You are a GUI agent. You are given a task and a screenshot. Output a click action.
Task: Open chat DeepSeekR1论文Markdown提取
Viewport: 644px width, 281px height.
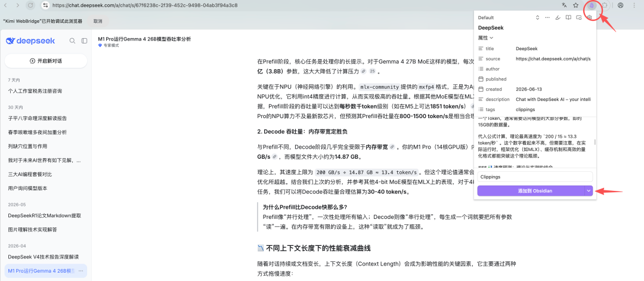click(x=45, y=216)
